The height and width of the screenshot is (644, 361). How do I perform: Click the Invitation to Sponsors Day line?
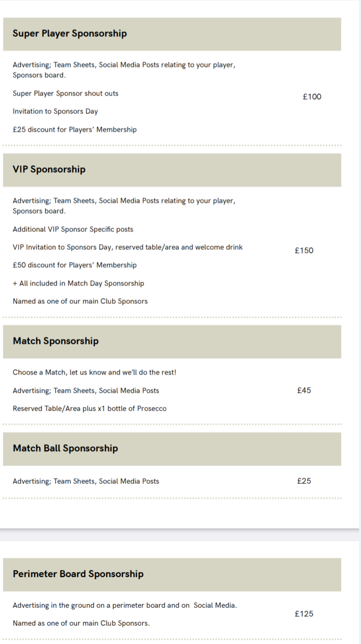point(55,111)
